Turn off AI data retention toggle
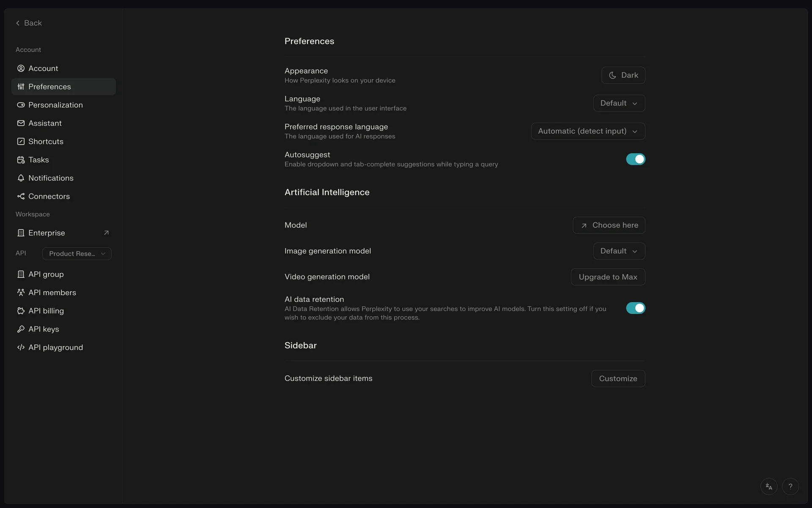 (x=635, y=308)
